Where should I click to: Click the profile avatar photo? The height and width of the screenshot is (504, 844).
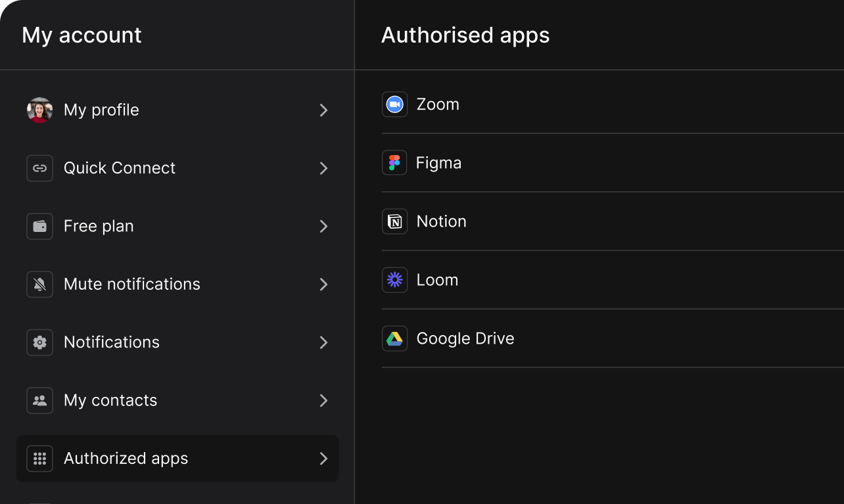pos(39,110)
